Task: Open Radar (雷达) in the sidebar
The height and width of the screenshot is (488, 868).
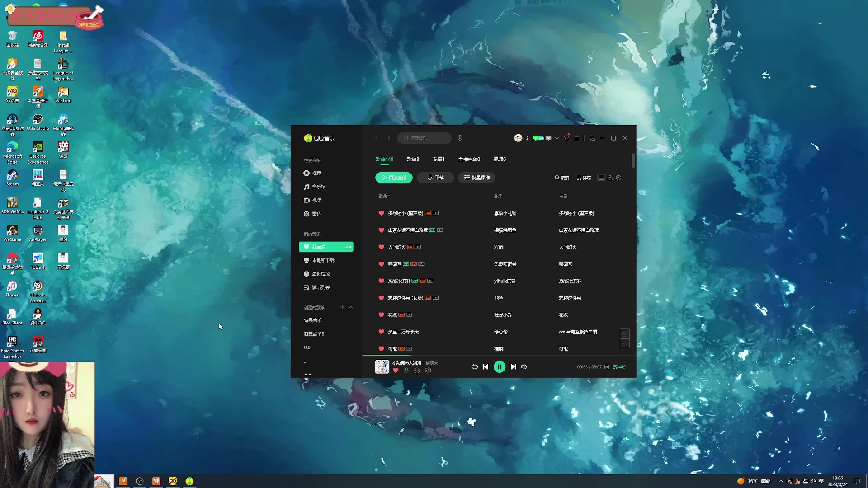Action: [316, 214]
